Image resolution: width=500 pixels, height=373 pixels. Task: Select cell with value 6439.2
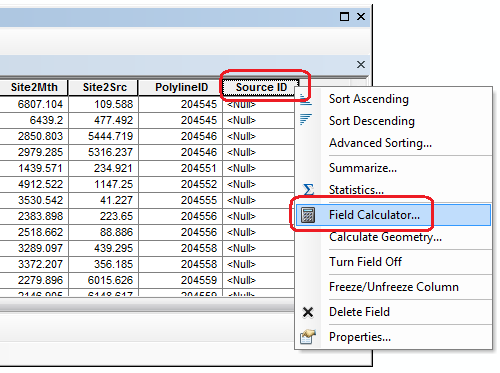(x=34, y=120)
